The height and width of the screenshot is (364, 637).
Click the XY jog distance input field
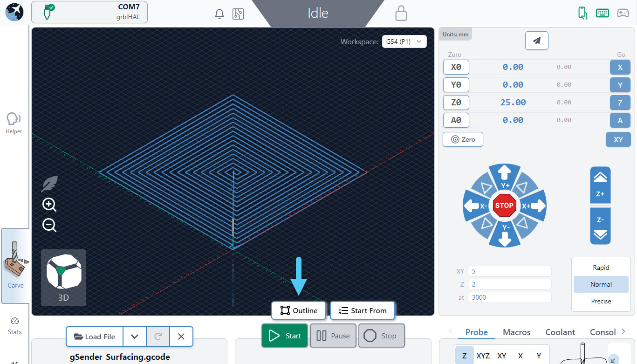[x=510, y=271]
